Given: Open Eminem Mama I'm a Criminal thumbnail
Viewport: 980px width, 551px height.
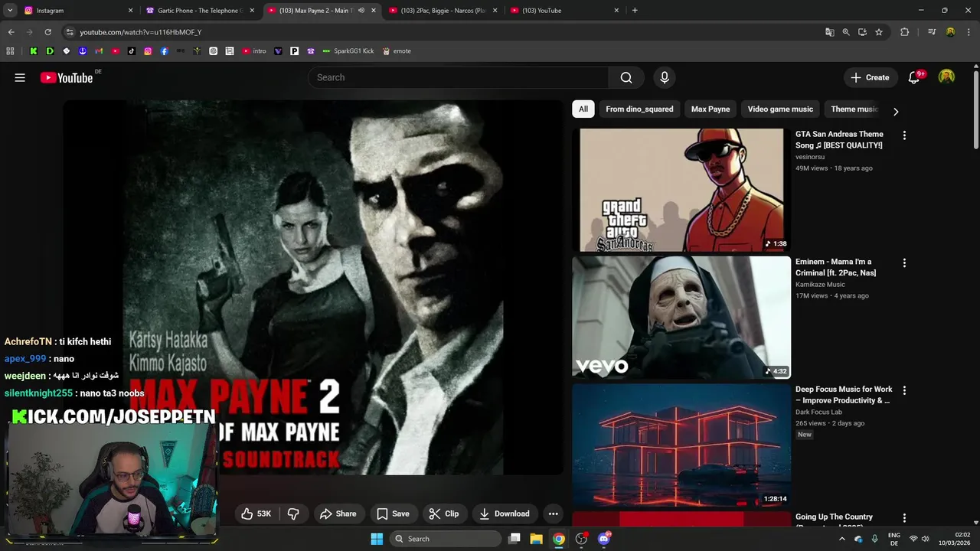Looking at the screenshot, I should (x=681, y=318).
